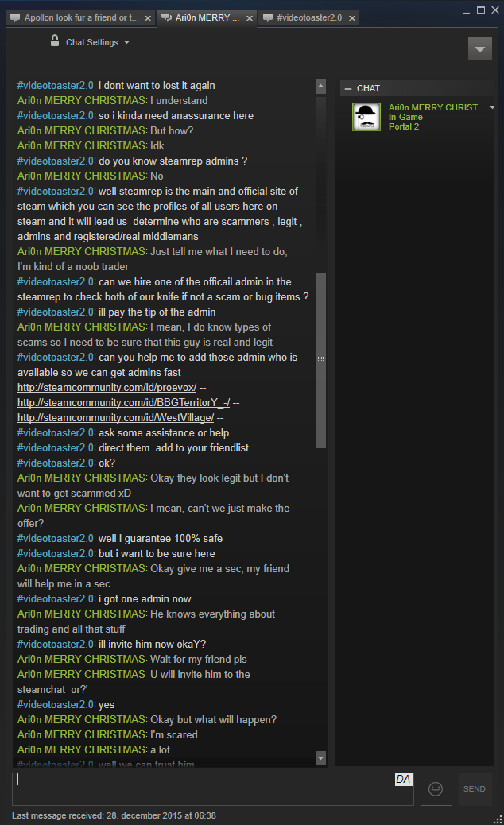
Task: Collapse the CHAT participant section
Action: [347, 89]
